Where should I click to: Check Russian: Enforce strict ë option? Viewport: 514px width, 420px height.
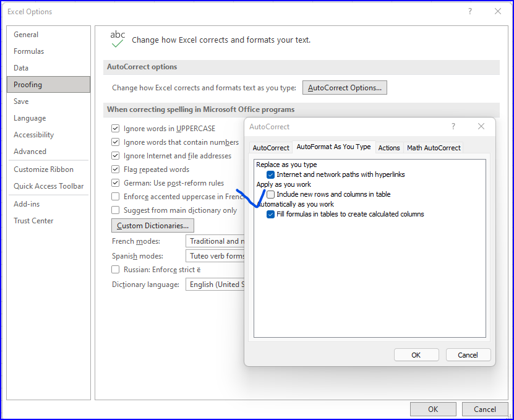tap(116, 270)
